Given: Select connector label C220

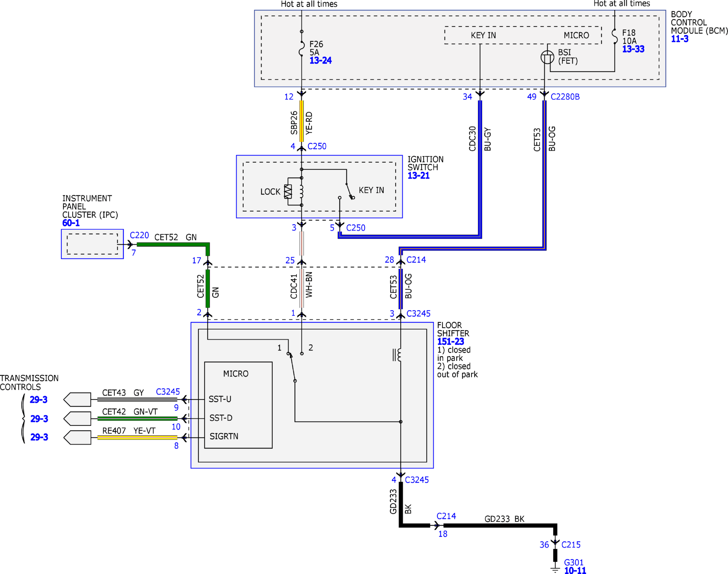Looking at the screenshot, I should click(139, 236).
